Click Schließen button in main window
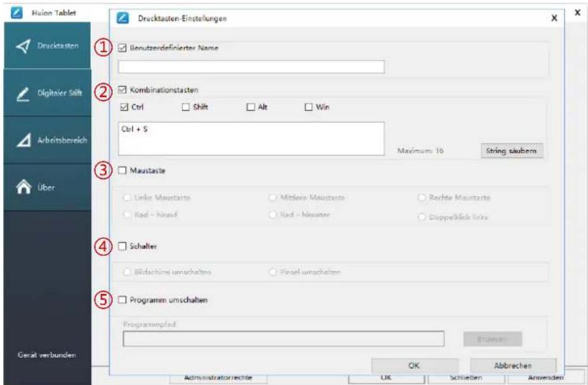 465,378
